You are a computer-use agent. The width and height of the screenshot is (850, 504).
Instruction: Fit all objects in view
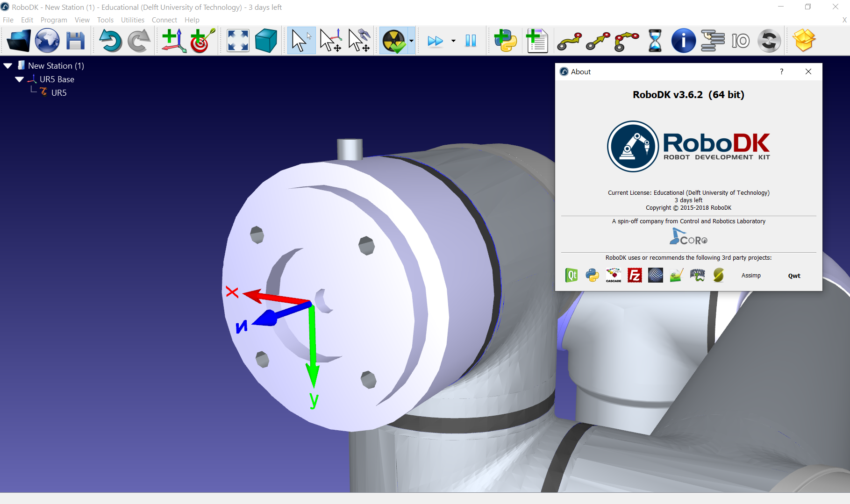click(x=238, y=41)
